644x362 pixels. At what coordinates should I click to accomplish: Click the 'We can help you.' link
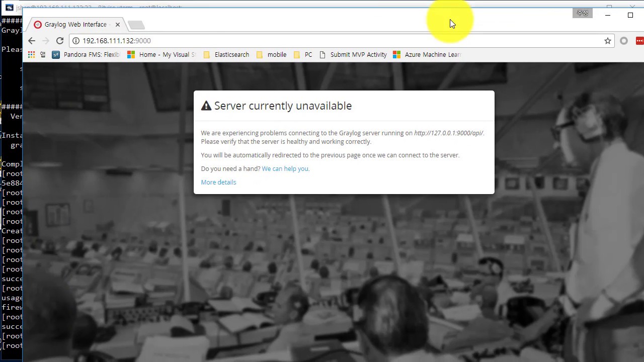(x=286, y=168)
